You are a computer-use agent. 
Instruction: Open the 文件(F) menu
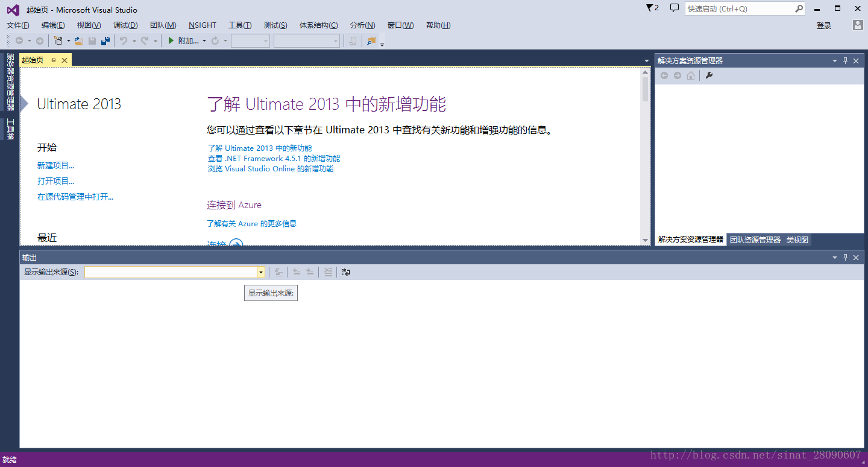click(x=18, y=25)
